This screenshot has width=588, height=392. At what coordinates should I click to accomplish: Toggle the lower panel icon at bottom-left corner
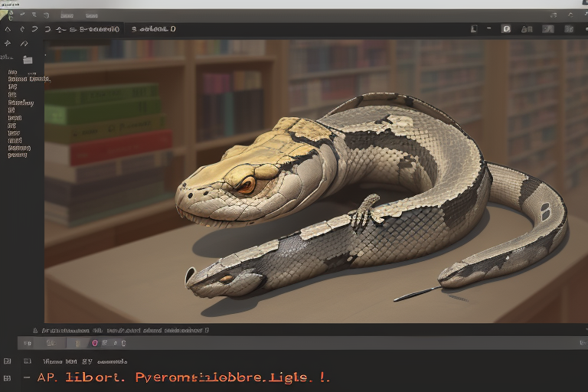point(8,377)
